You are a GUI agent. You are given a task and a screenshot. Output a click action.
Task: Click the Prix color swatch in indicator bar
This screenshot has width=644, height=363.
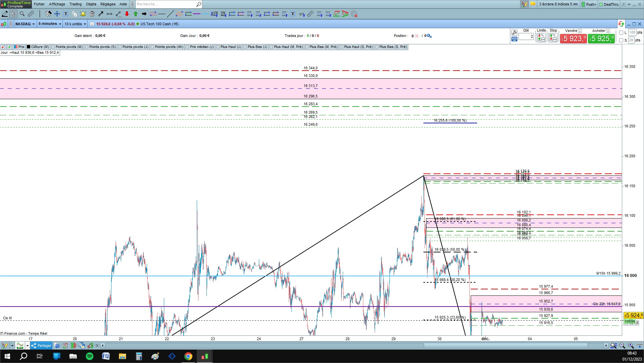point(16,47)
